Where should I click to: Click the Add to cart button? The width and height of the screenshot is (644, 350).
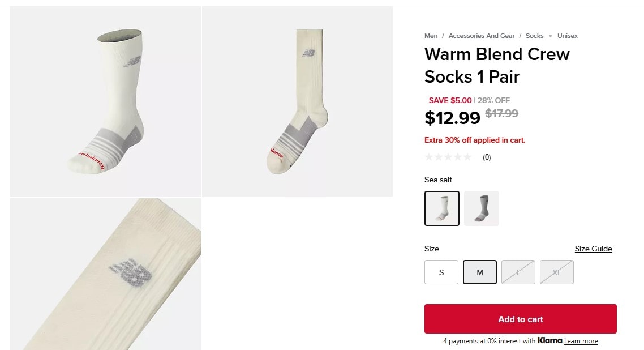click(x=520, y=319)
